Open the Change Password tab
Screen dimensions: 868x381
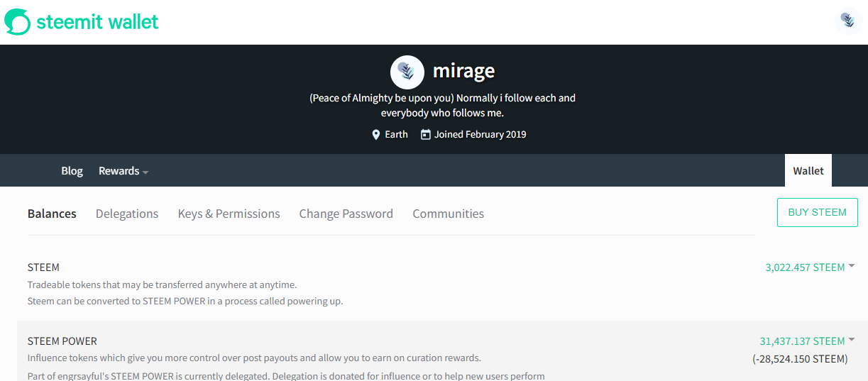(x=346, y=214)
